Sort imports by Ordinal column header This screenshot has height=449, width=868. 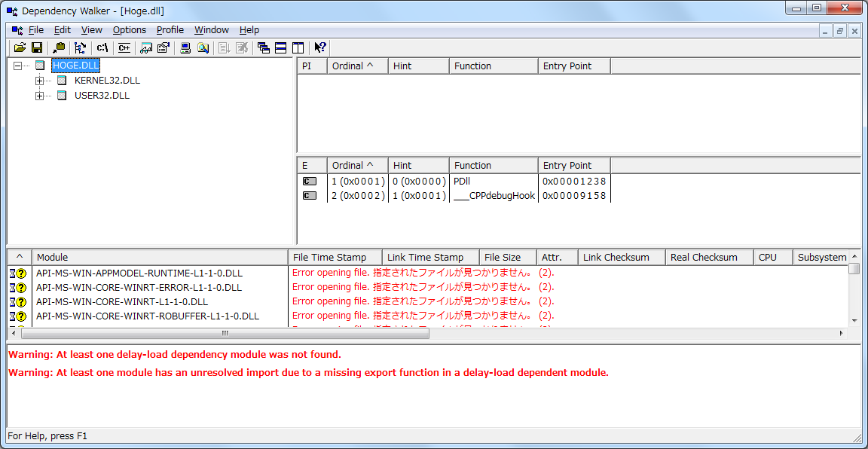pyautogui.click(x=358, y=66)
